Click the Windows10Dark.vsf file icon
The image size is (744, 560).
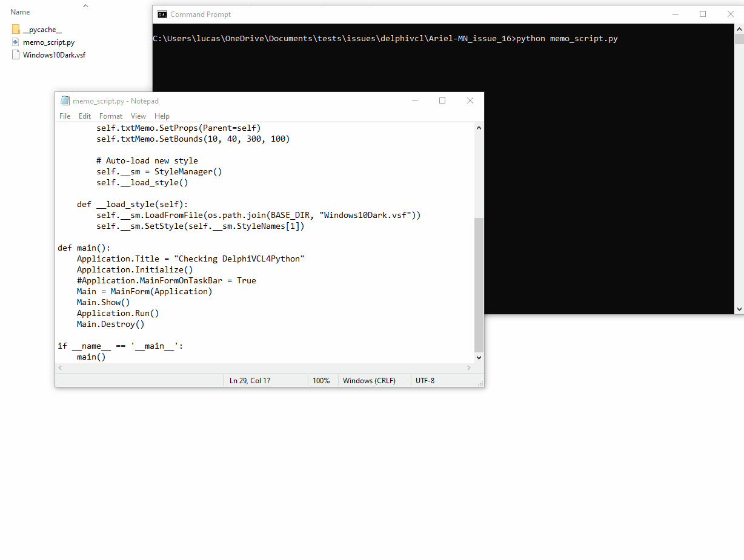(x=15, y=54)
